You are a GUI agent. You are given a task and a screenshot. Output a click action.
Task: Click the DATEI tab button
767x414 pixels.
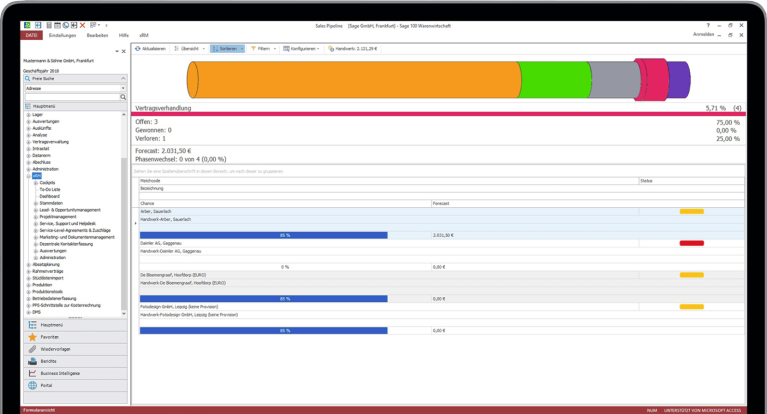[32, 34]
